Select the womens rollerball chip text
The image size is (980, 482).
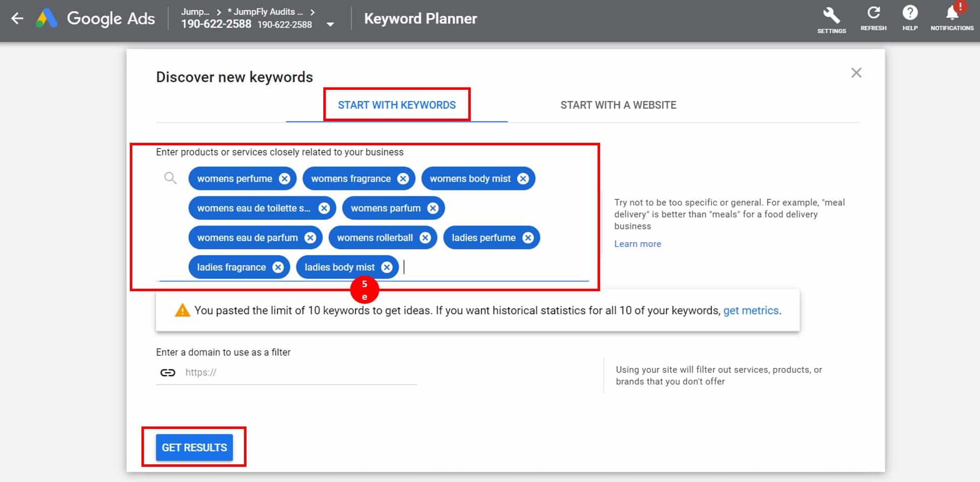tap(375, 238)
